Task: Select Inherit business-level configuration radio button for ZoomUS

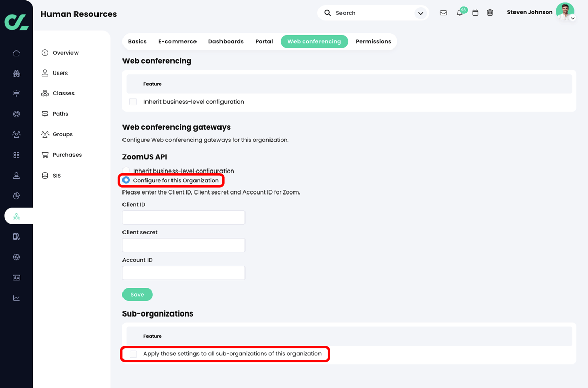Action: (x=126, y=171)
